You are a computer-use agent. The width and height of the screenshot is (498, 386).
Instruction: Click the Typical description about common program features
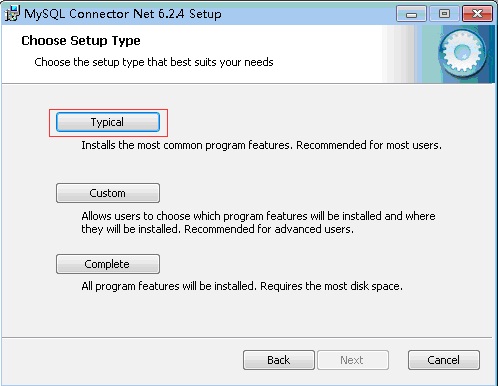261,145
